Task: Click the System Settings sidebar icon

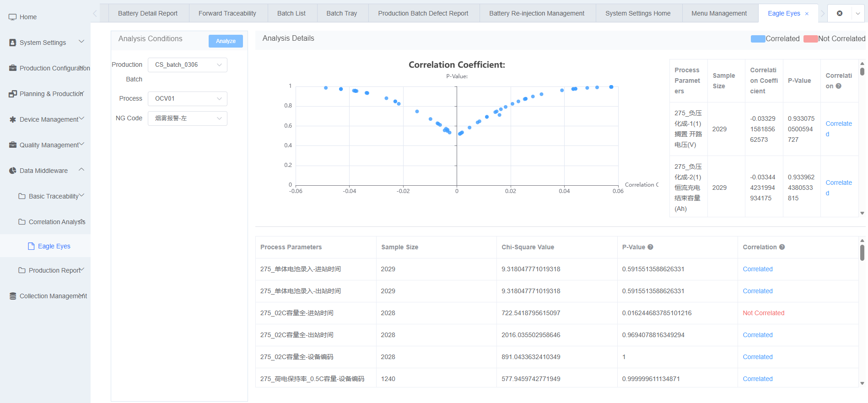Action: pos(13,43)
